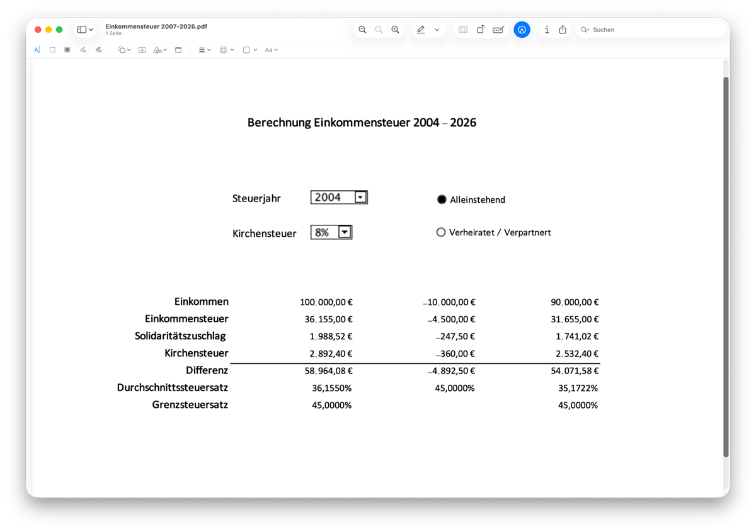
Task: Expand the Kirchensteuer 8% dropdown
Action: tap(344, 232)
